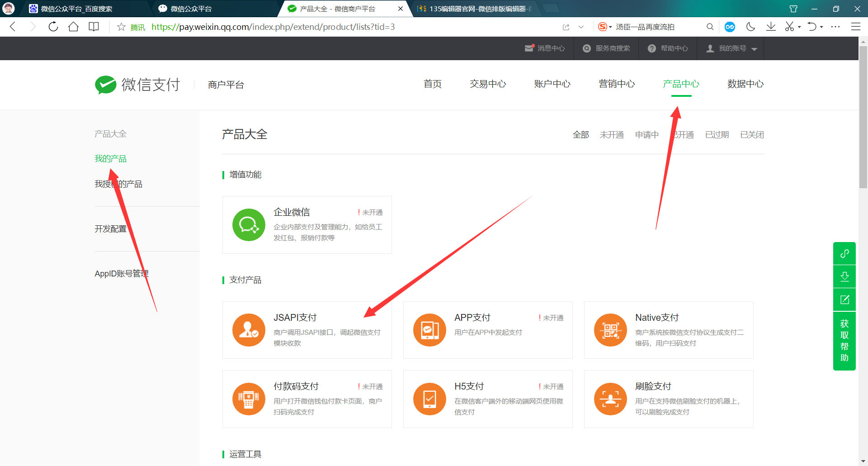Go to browser home page icon

[x=73, y=27]
